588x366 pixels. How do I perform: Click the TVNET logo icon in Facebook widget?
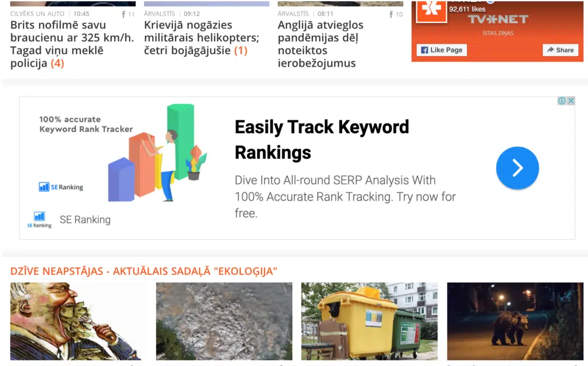coord(431,10)
